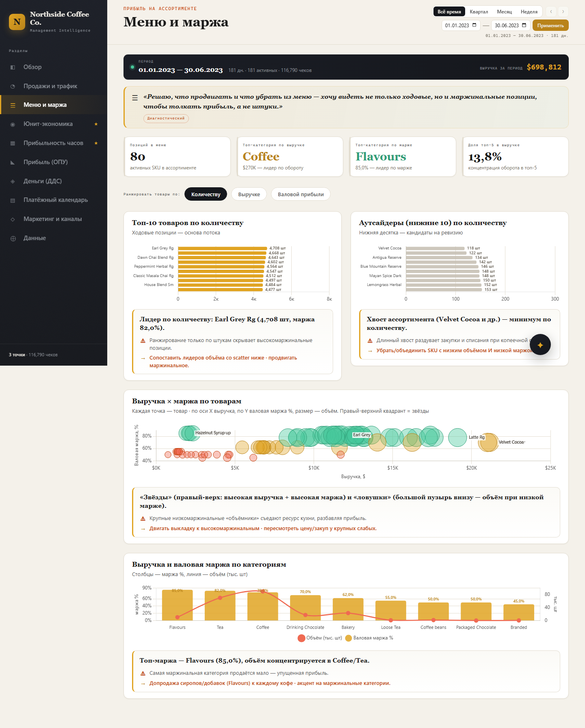Rank products by Выручке
585x728 pixels.
point(249,194)
